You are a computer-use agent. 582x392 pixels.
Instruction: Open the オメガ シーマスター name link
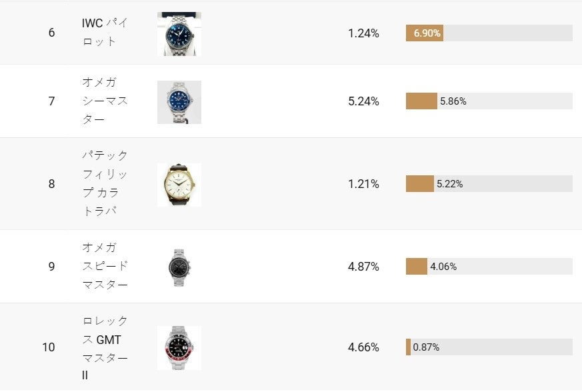[104, 101]
